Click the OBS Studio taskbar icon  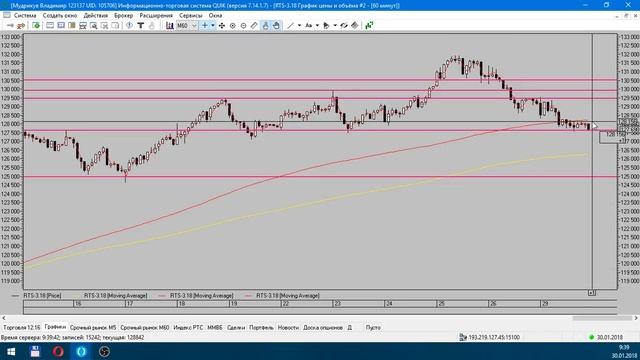(104, 351)
